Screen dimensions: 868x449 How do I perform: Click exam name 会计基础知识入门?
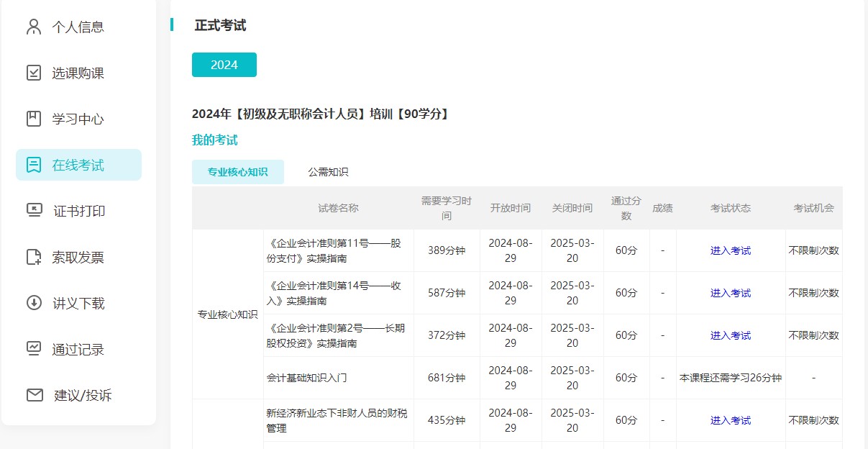pos(307,377)
